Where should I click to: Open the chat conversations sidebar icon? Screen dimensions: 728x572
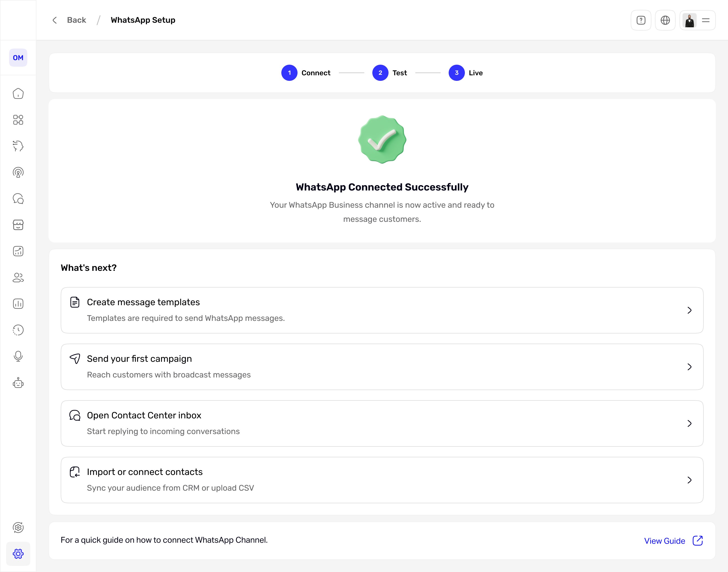pyautogui.click(x=18, y=199)
